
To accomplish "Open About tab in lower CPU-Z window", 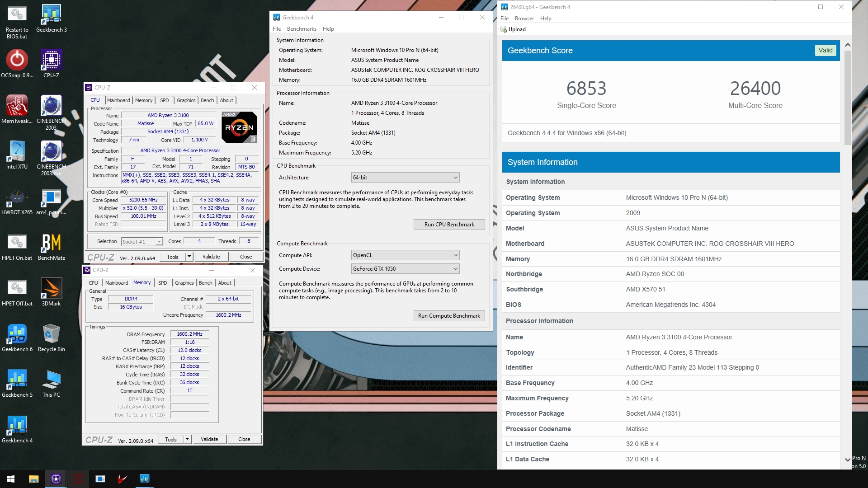I will 225,283.
